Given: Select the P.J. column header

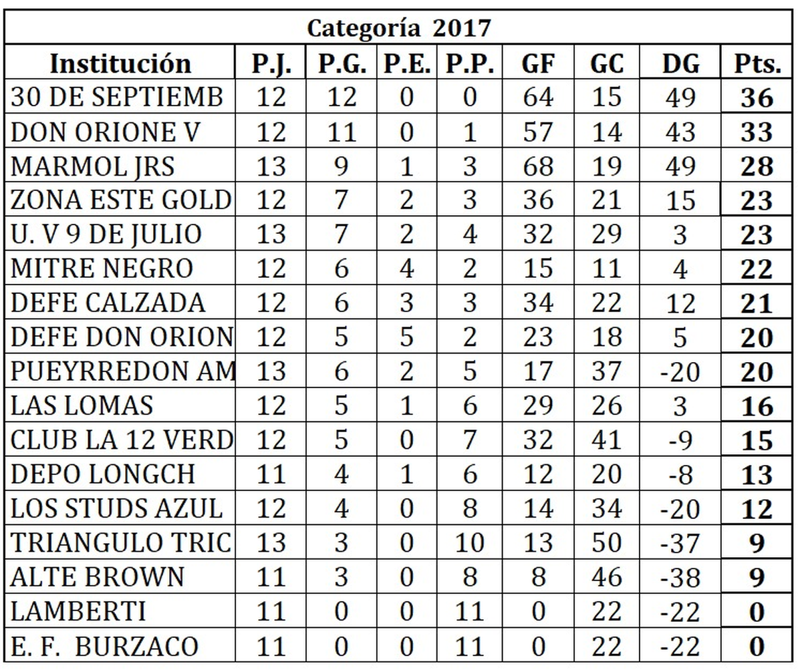Looking at the screenshot, I should coord(271,63).
